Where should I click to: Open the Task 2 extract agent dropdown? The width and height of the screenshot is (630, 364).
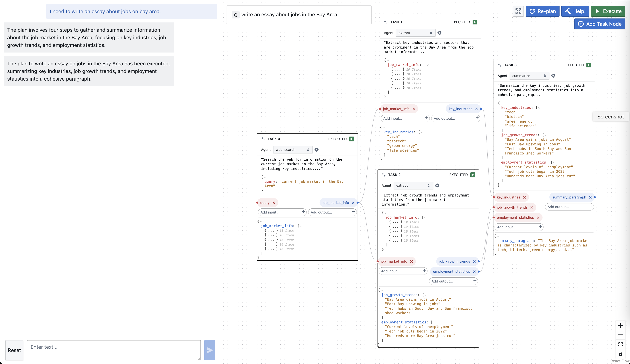click(x=413, y=185)
